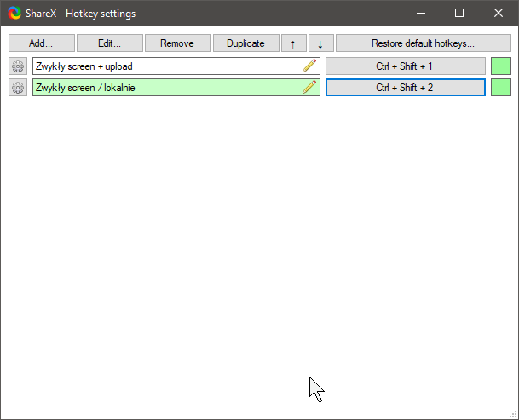This screenshot has width=519, height=420.
Task: Change the Ctrl + Shift + 2 hotkey binding
Action: (x=405, y=87)
